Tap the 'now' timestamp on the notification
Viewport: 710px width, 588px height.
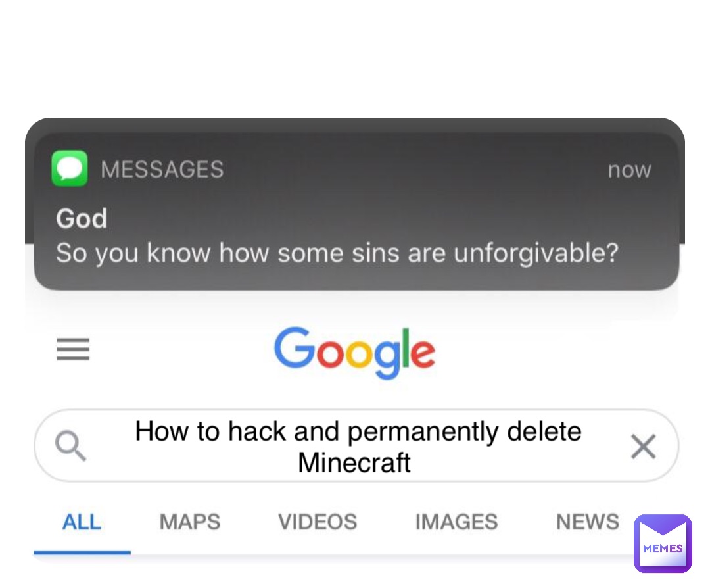[x=629, y=170]
